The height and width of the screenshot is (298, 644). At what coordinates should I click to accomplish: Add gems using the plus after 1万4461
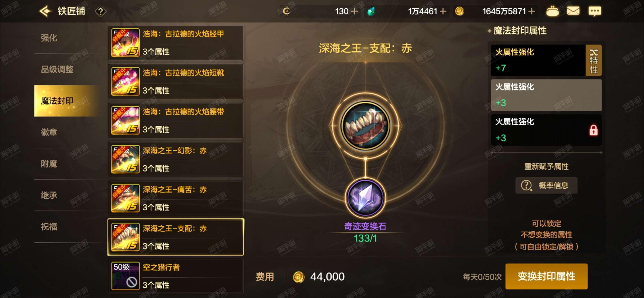[x=443, y=11]
